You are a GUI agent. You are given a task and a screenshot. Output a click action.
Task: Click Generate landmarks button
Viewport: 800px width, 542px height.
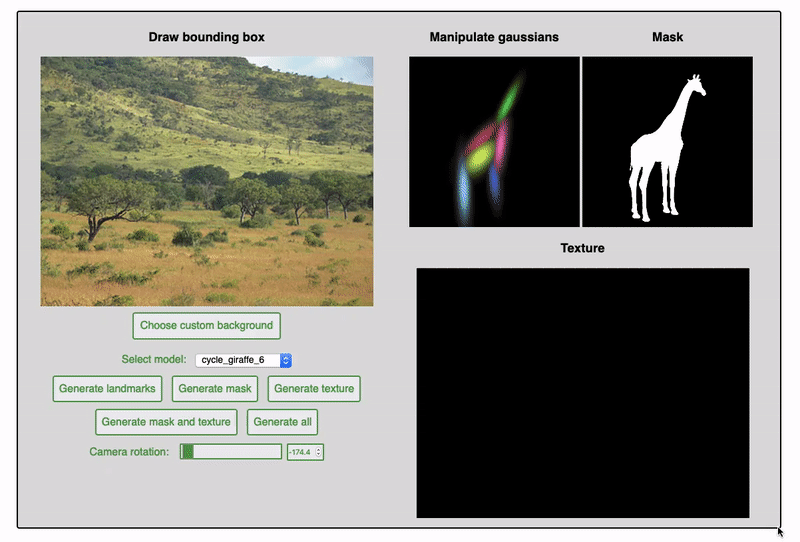pos(107,389)
